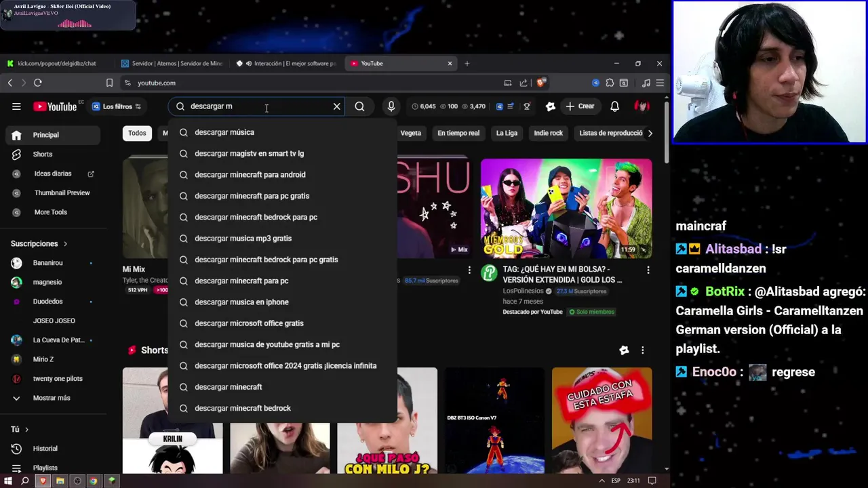The height and width of the screenshot is (488, 868).
Task: Open the magnesio subscription channel
Action: (x=53, y=282)
